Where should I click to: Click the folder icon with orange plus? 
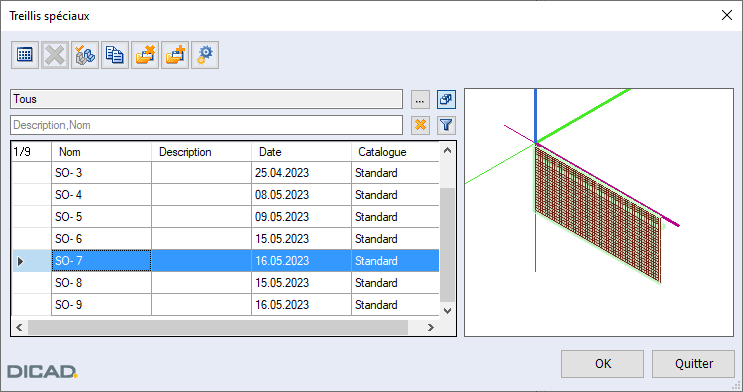click(x=175, y=55)
